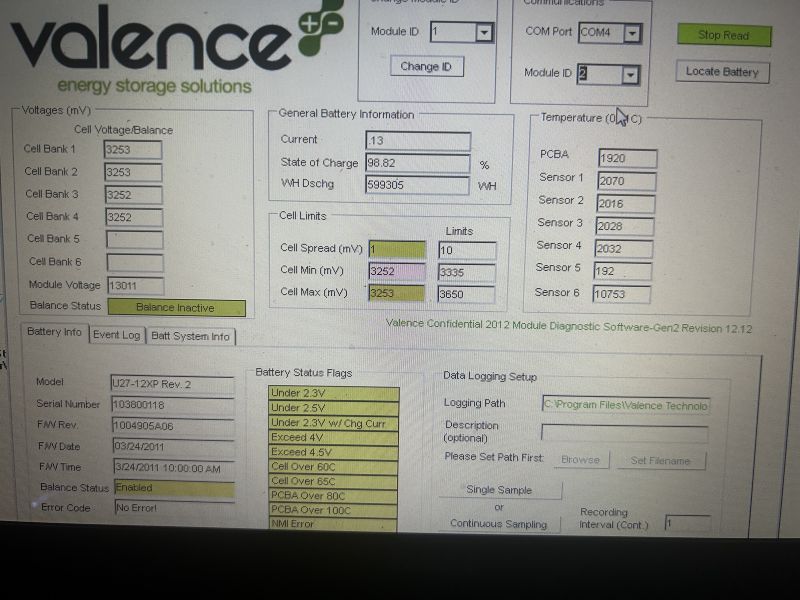800x600 pixels.
Task: Click the F/W Rev. field
Action: (173, 426)
